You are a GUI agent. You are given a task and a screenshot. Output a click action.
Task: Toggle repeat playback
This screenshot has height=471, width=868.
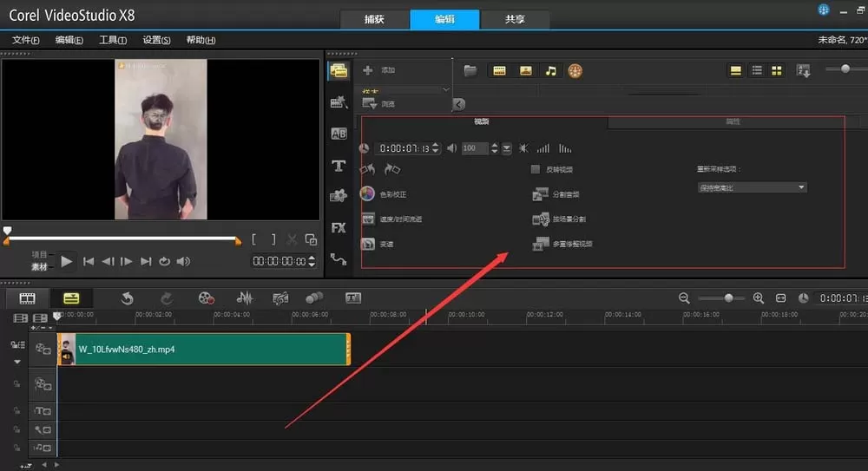tap(164, 261)
